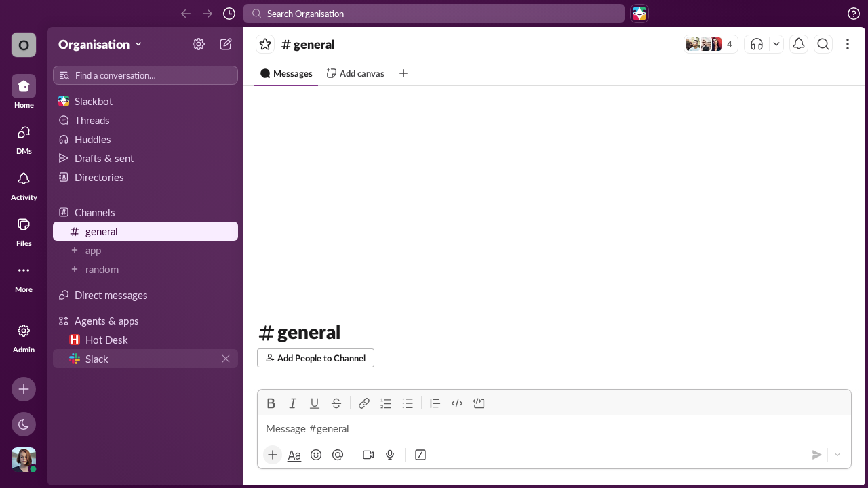Toggle strikethrough formatting
Viewport: 868px width, 488px height.
336,403
